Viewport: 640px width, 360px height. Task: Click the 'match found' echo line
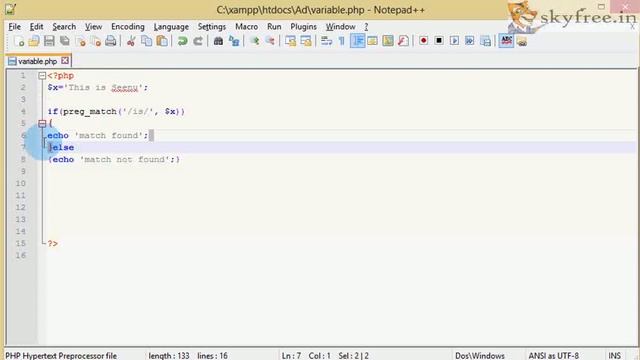click(x=98, y=135)
